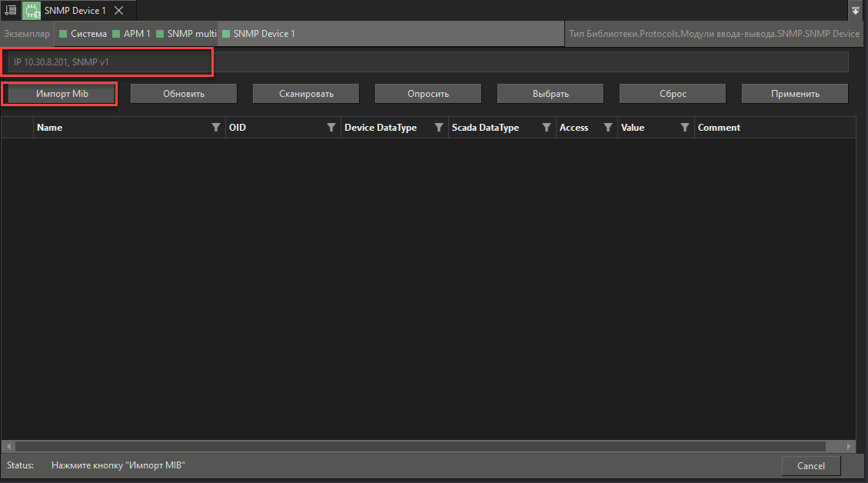Open the filter funnel on the Name column
Image resolution: width=868 pixels, height=483 pixels.
tap(215, 127)
